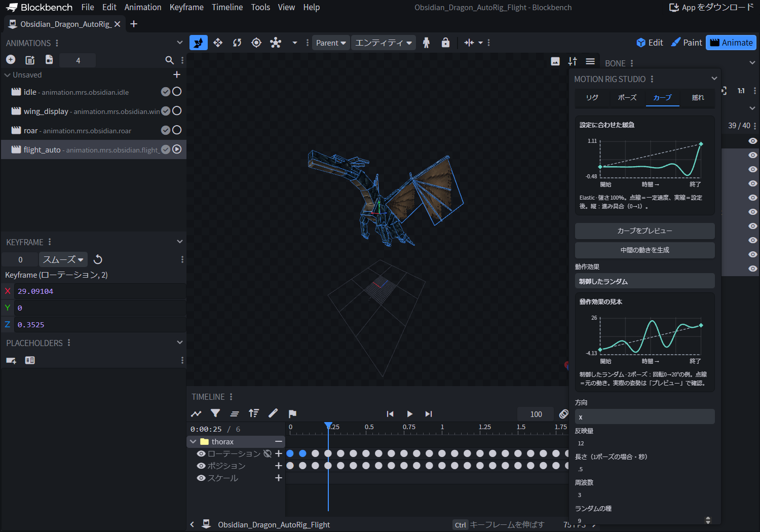Collapse the Unsaved animations group
The width and height of the screenshot is (760, 532).
point(8,75)
